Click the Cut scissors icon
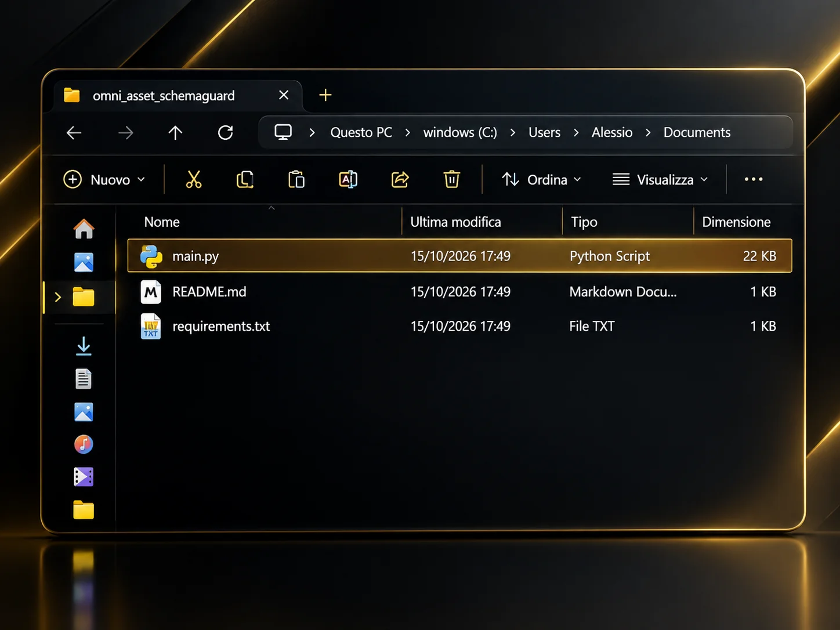Screen dimensions: 840x630 (x=194, y=179)
